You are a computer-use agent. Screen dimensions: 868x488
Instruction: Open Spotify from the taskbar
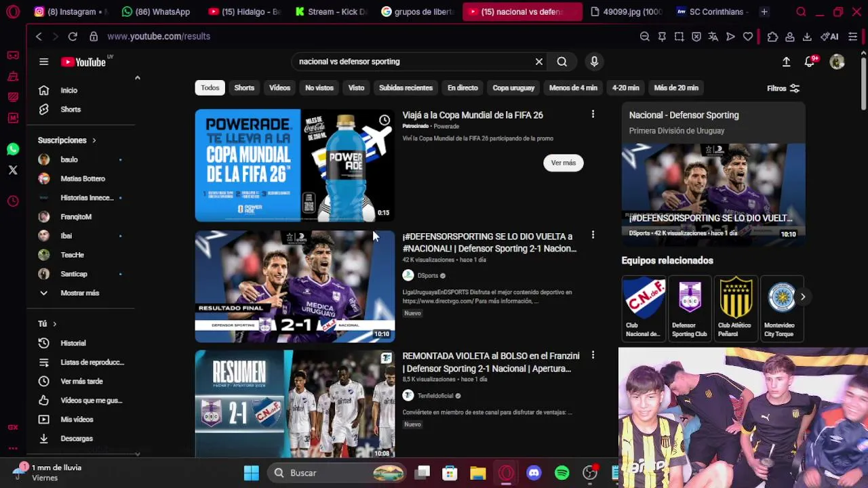click(562, 473)
